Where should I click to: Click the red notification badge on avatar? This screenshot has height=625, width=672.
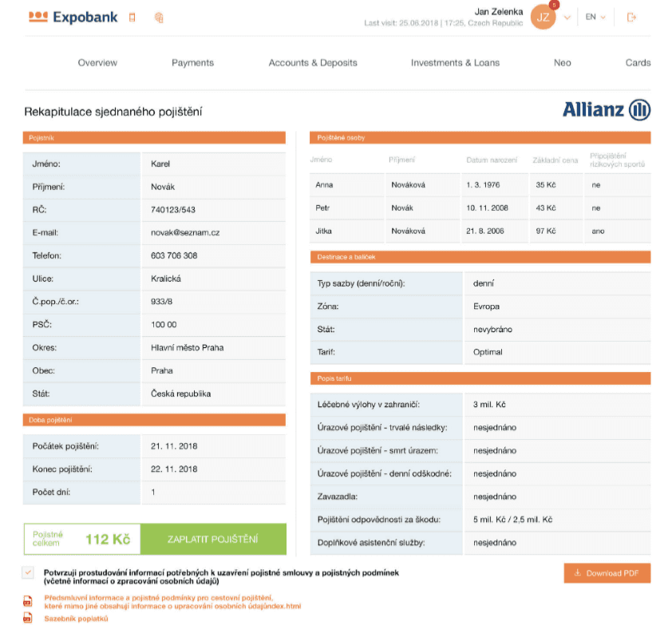554,5
